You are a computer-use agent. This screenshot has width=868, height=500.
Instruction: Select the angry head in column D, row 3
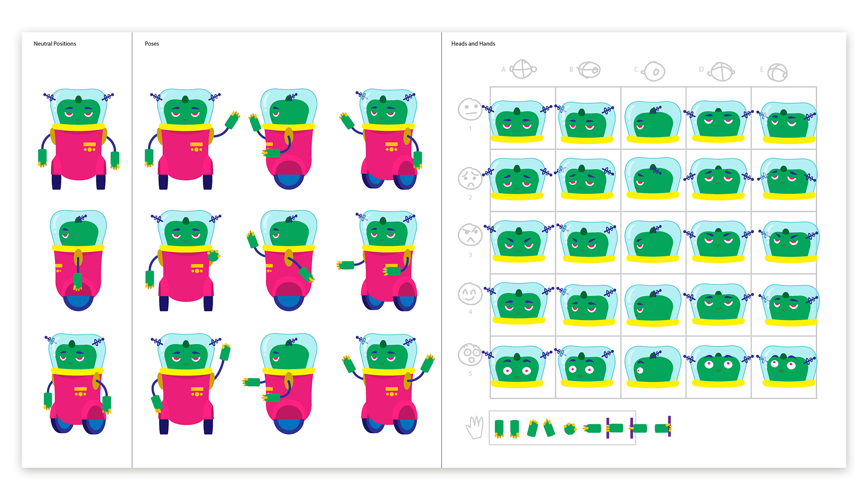718,241
